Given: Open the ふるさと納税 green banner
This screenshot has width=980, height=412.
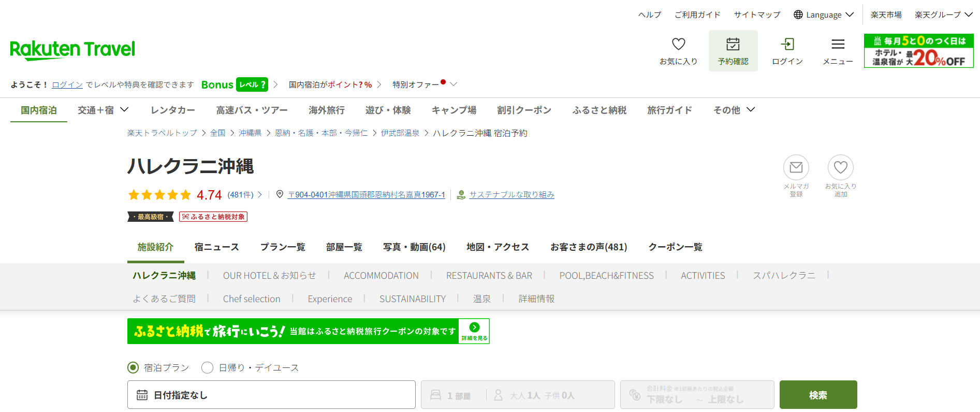Looking at the screenshot, I should point(308,331).
